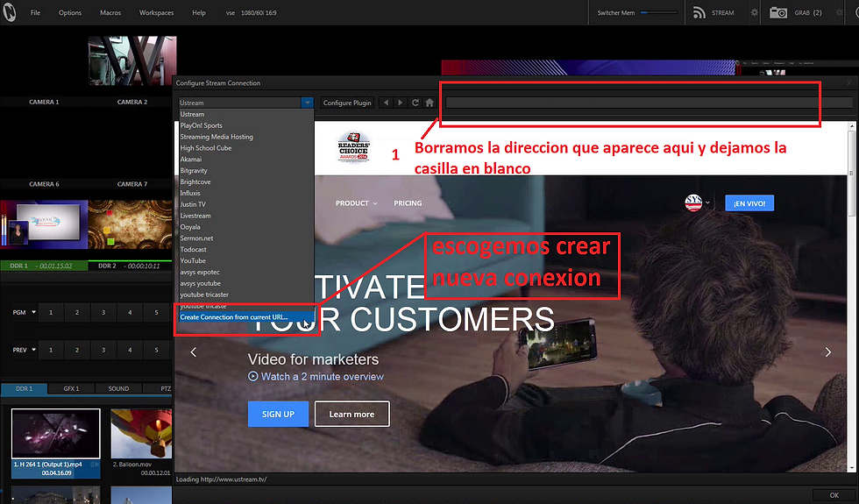Open the Options menu
This screenshot has width=859, height=504.
click(70, 12)
